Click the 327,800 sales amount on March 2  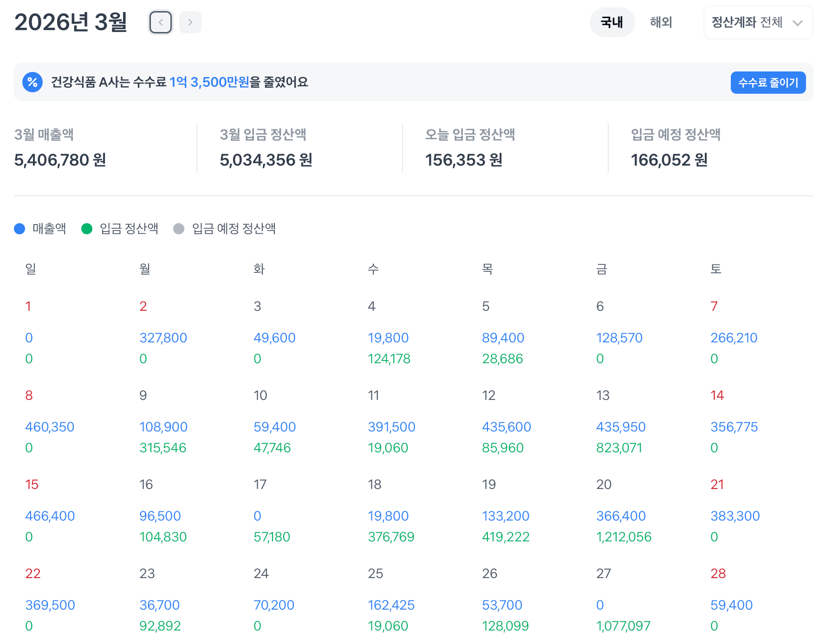pyautogui.click(x=163, y=337)
